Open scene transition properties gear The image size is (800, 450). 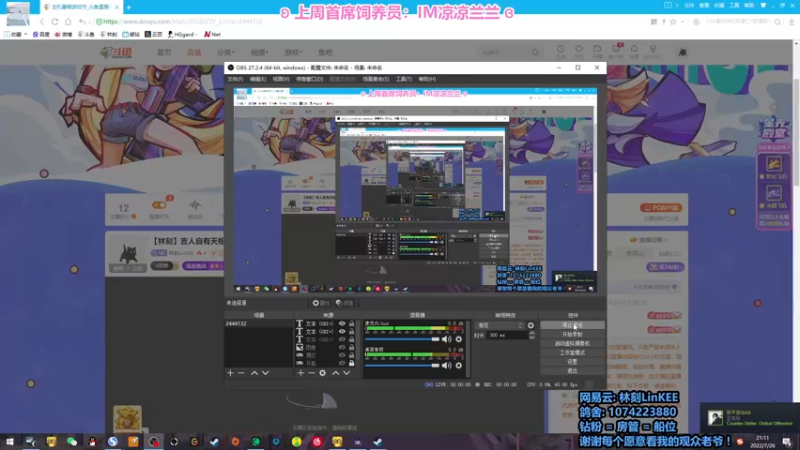click(x=531, y=325)
